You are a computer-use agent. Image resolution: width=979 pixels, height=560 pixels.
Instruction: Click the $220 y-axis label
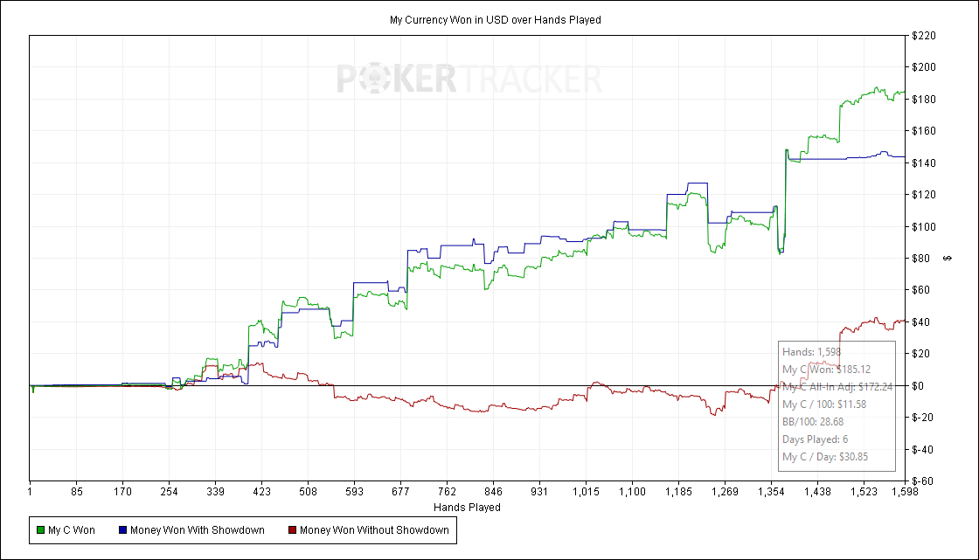point(923,36)
